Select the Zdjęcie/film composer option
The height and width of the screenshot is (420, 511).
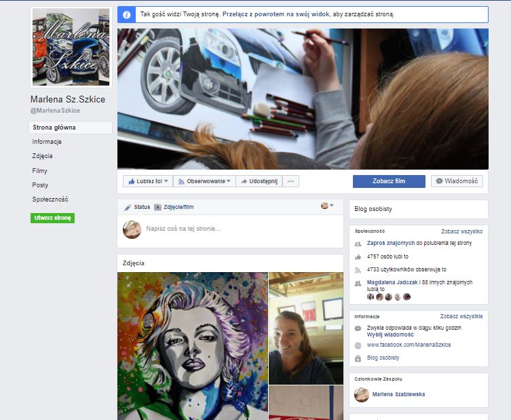coord(174,207)
